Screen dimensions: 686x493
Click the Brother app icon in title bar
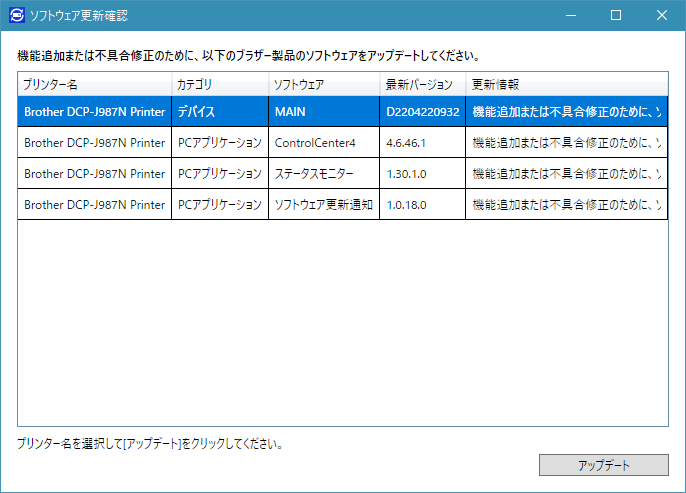tap(17, 15)
